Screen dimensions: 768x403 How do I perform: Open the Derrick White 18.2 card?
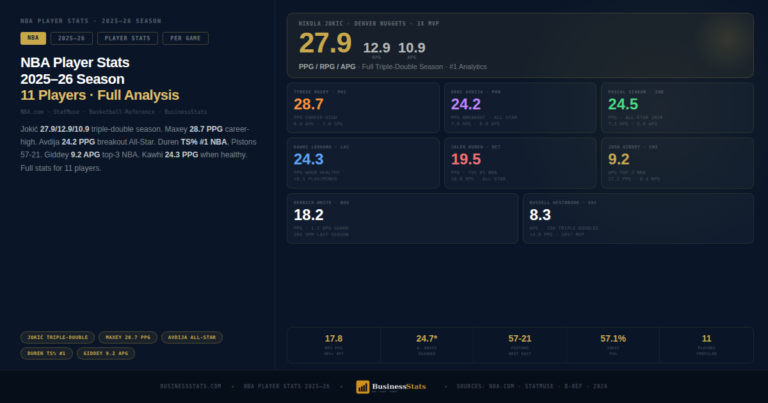(402, 218)
